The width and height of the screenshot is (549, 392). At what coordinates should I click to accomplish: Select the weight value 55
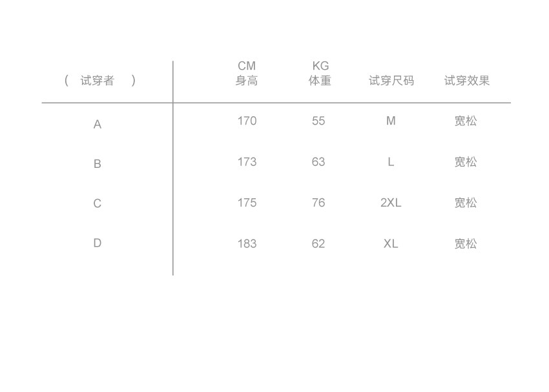click(x=318, y=121)
